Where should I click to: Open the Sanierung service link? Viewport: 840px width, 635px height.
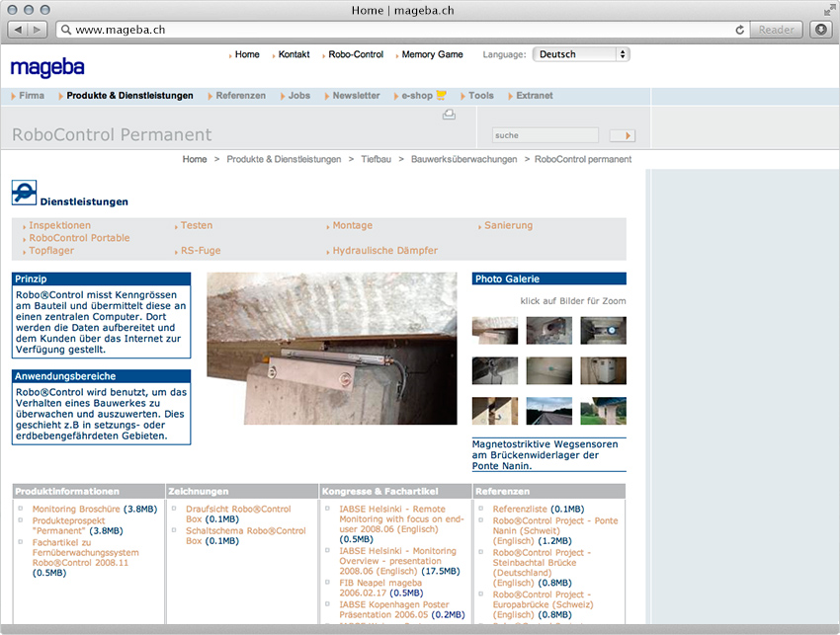pos(508,225)
